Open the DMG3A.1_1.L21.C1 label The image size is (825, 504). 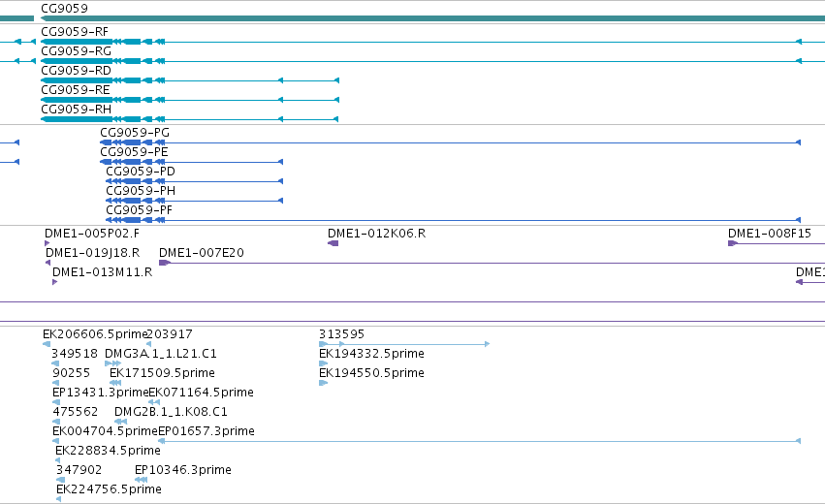[x=161, y=354]
